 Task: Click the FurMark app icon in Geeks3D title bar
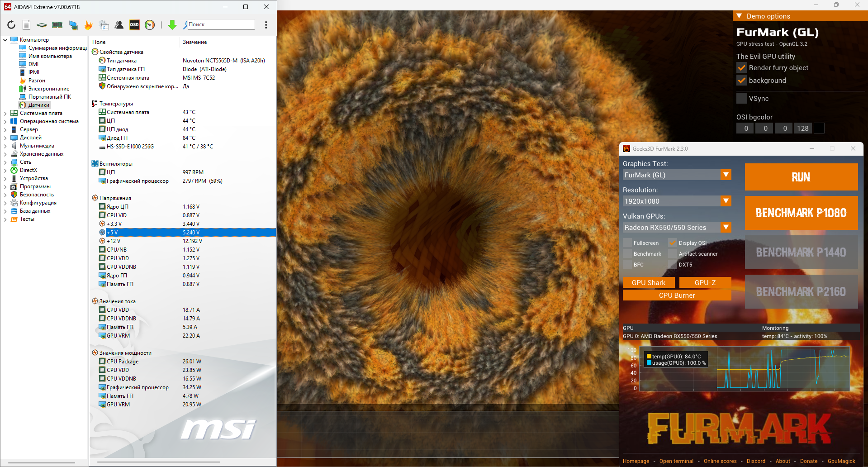pos(626,148)
